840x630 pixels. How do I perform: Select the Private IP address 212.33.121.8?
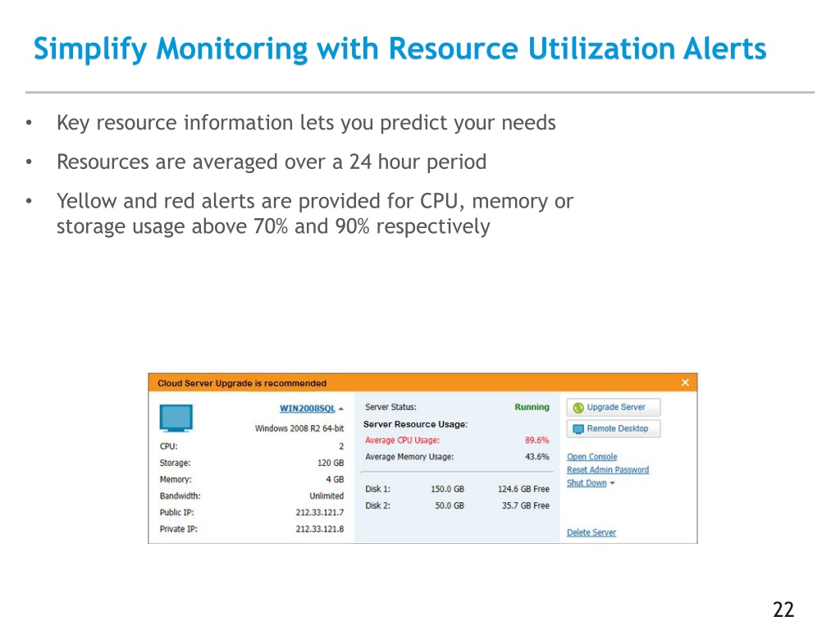pyautogui.click(x=320, y=529)
